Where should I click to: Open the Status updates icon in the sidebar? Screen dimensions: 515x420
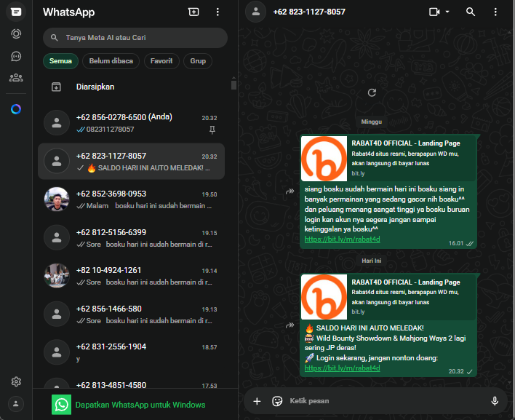pyautogui.click(x=16, y=34)
